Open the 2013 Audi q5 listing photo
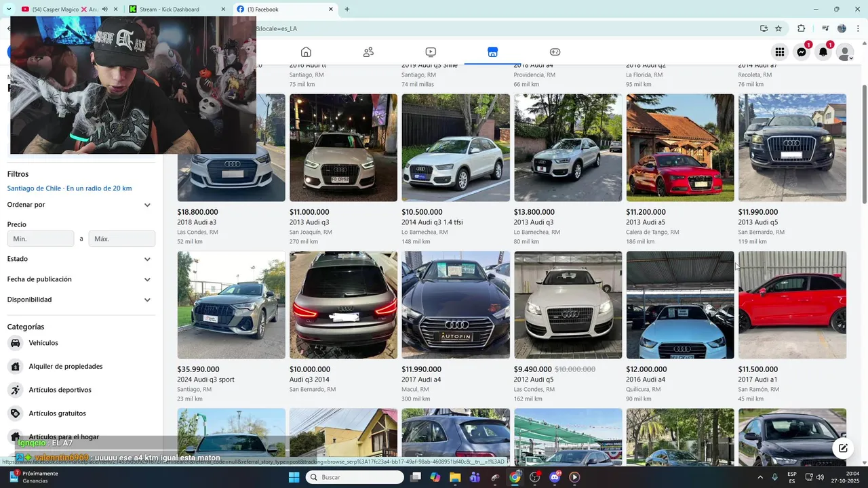This screenshot has width=868, height=488. coord(792,148)
